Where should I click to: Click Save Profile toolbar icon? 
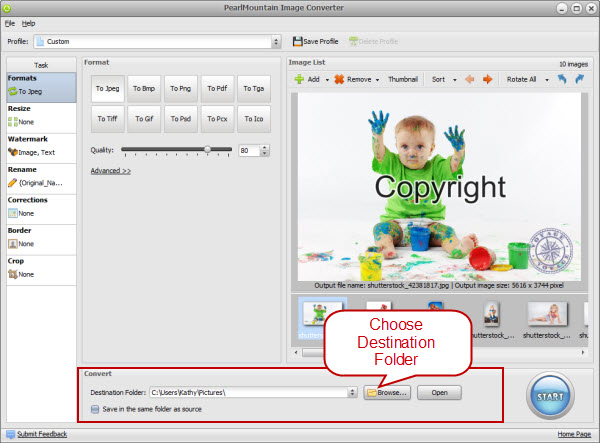(297, 41)
